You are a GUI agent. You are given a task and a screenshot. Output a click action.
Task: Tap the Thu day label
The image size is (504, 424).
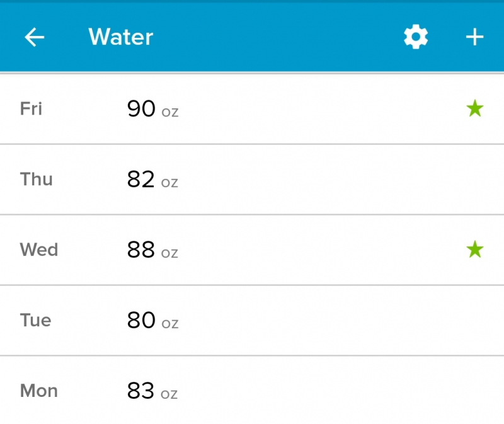click(36, 180)
